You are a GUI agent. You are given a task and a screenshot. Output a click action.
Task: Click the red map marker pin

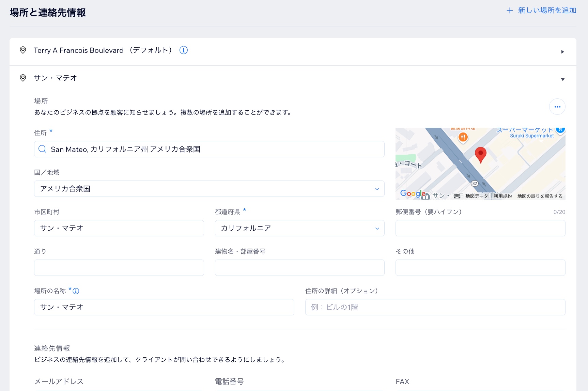(480, 155)
